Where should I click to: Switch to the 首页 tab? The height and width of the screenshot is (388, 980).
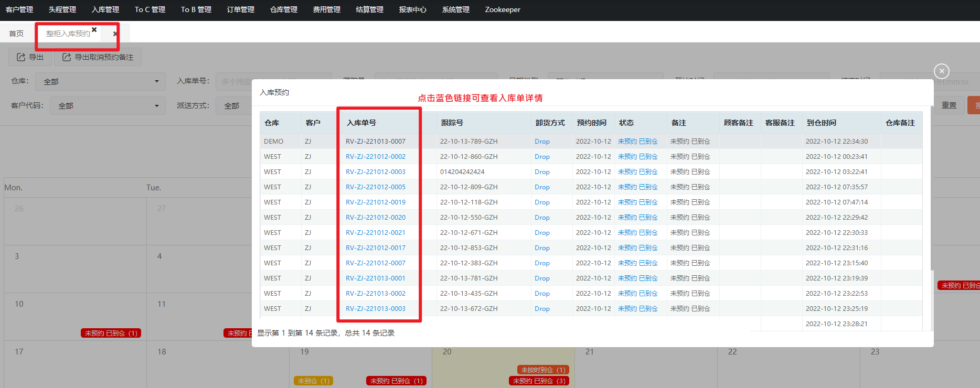(x=16, y=34)
